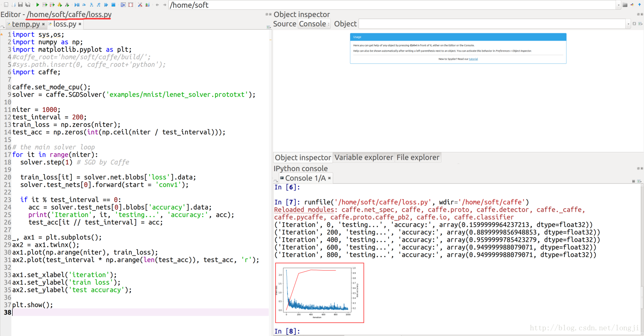Go up to the parent directory
Image resolution: width=644 pixels, height=336 pixels.
[640, 5]
